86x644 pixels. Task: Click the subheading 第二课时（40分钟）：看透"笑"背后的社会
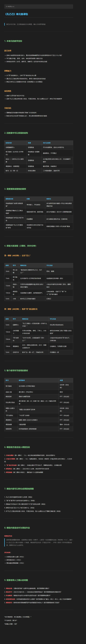(21, 309)
